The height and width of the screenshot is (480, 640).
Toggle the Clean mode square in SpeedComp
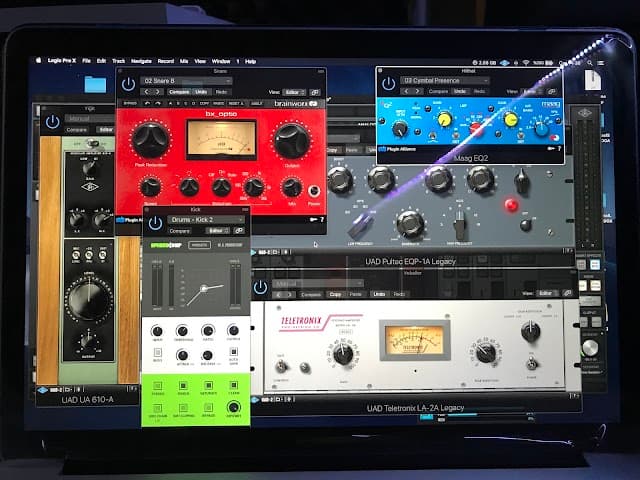pos(233,385)
